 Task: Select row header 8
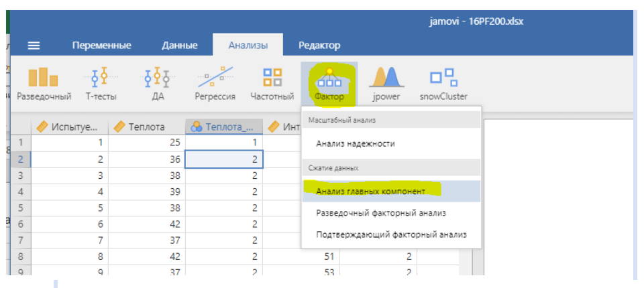coord(21,257)
